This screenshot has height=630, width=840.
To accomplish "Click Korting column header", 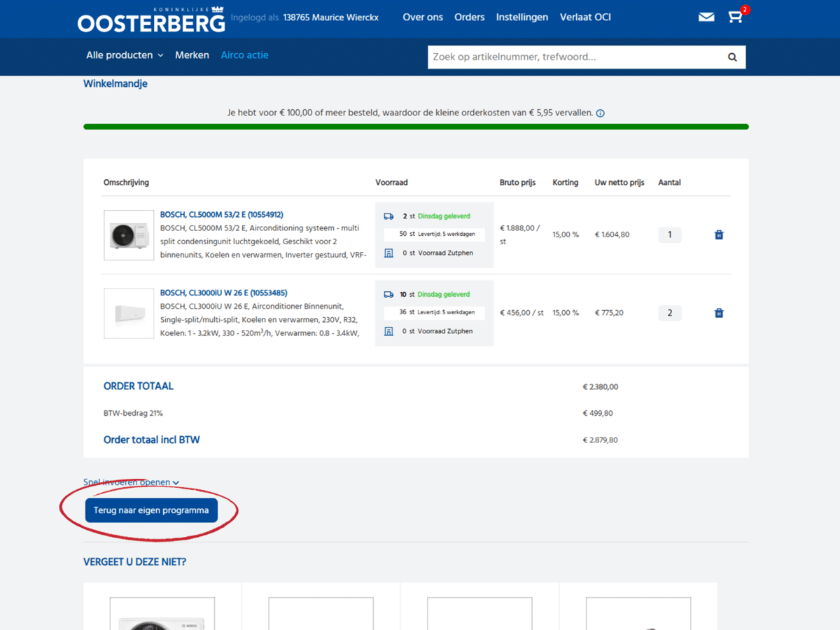I will coord(566,183).
